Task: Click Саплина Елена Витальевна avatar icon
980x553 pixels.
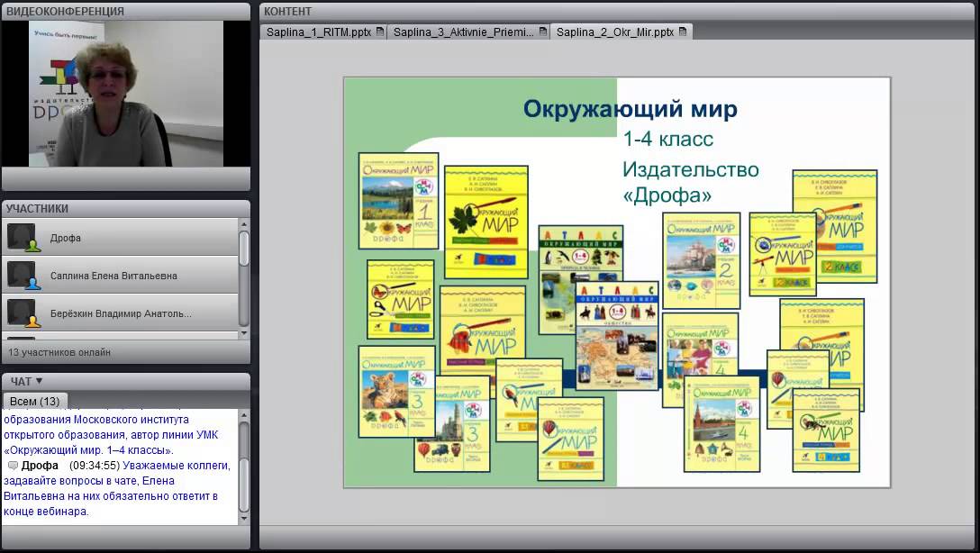Action: [23, 276]
